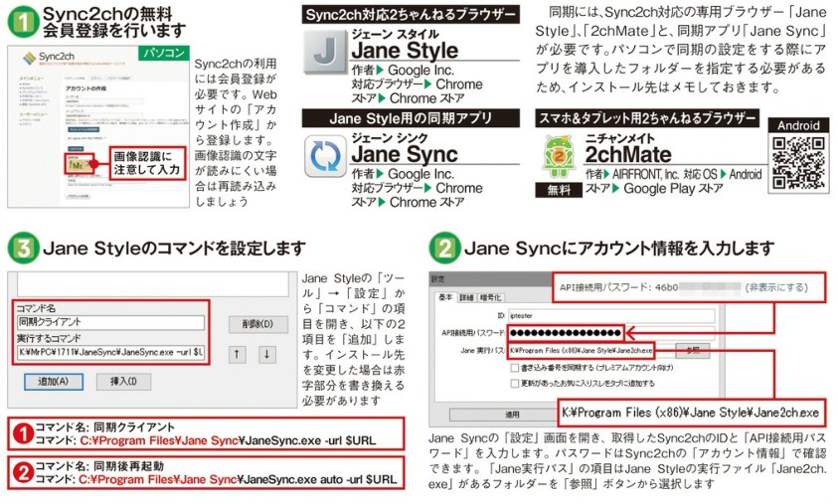Image resolution: width=838 pixels, height=504 pixels.
Task: Click the Jane Sync circular arrows icon
Action: tap(325, 156)
